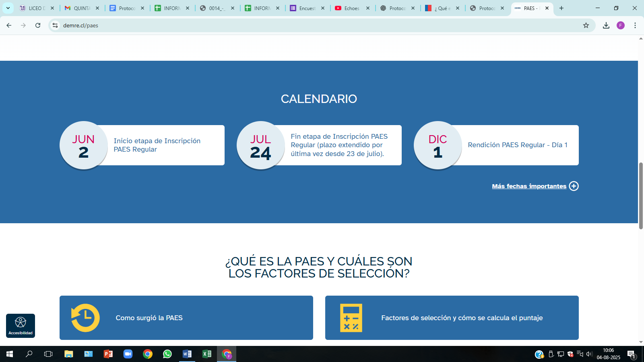Switch to the Gmail QUINTA tab
This screenshot has height=362, width=644.
pyautogui.click(x=82, y=8)
